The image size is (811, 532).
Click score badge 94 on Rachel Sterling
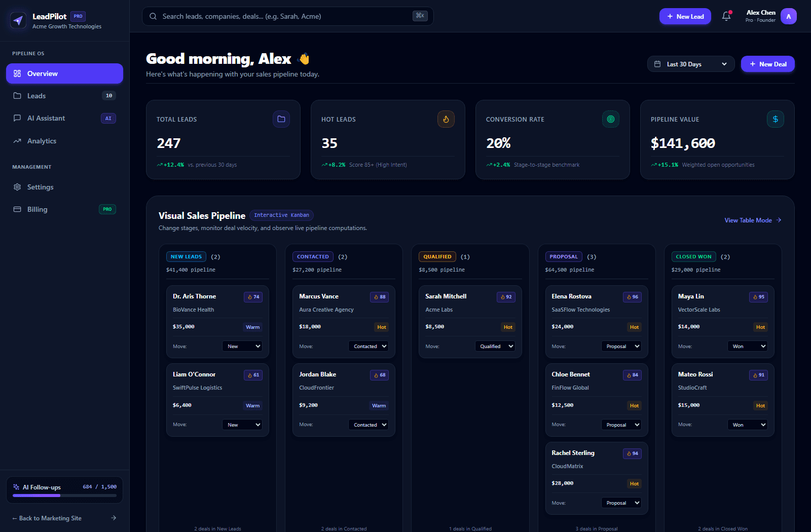[x=632, y=453]
